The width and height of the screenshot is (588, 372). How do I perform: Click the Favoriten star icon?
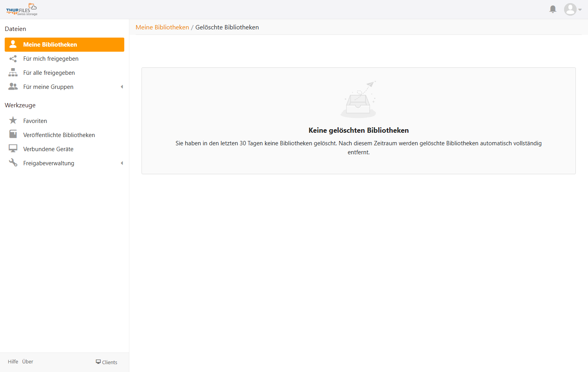[13, 120]
